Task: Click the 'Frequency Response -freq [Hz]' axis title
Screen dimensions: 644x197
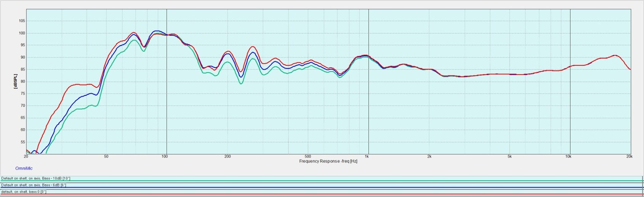Action: click(x=328, y=161)
